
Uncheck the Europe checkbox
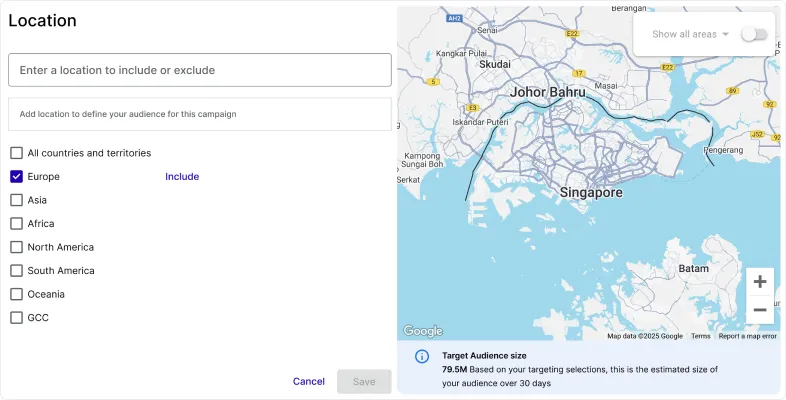coord(17,176)
